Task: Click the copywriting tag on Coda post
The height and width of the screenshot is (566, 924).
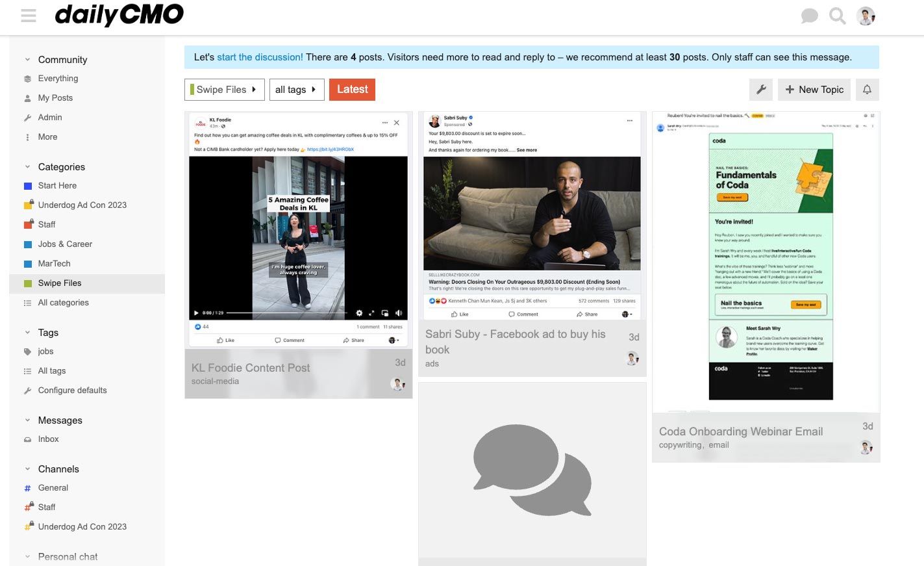Action: [681, 445]
